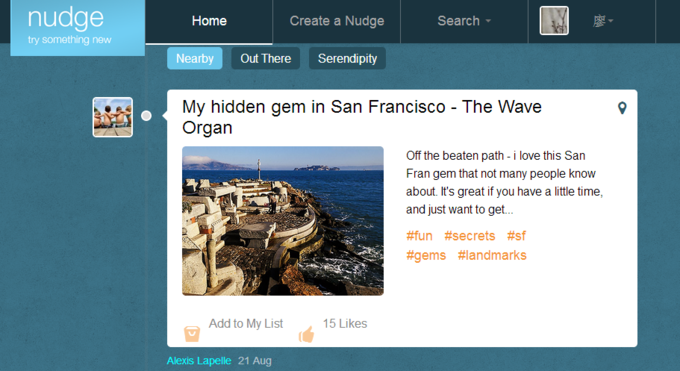This screenshot has height=371, width=680.
Task: Go to the Home tab
Action: click(x=209, y=21)
